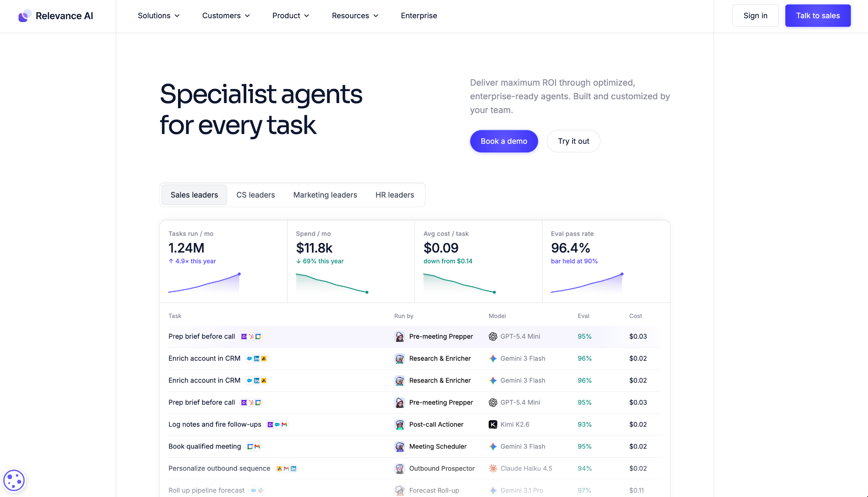Show the HR leaders tab

click(395, 195)
